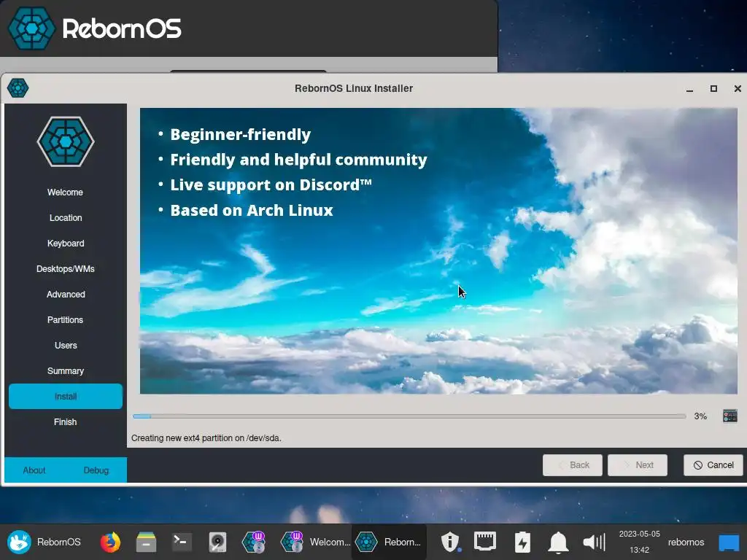Viewport: 747px width, 560px height.
Task: Click the 3% progress label
Action: [700, 416]
